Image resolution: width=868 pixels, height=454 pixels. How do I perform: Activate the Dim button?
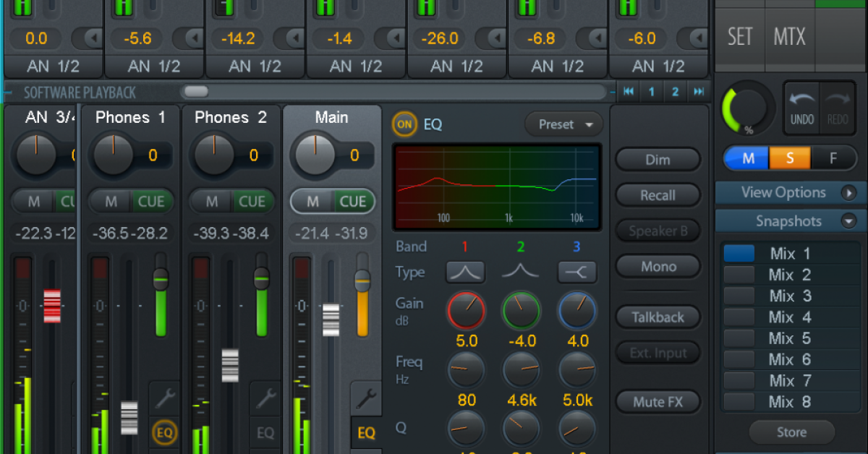coord(658,159)
